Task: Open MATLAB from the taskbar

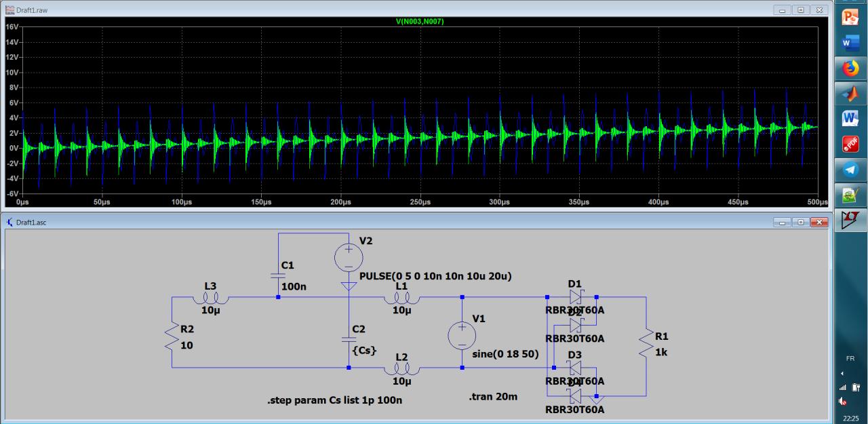Action: 850,93
